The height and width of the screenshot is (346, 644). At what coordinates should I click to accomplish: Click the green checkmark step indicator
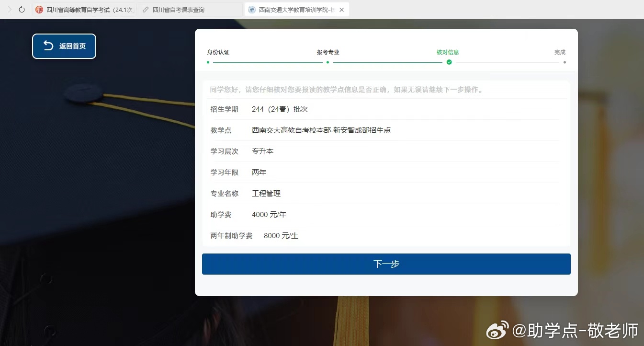coord(449,62)
